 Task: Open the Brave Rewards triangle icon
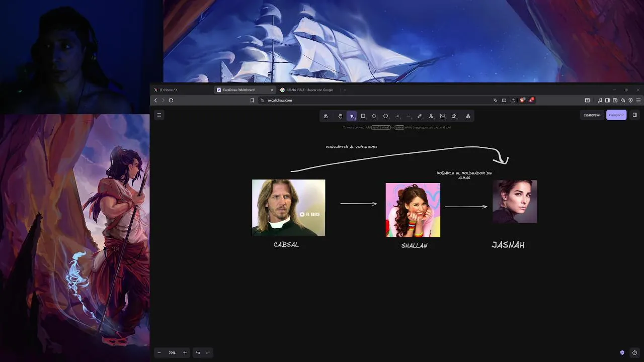point(531,100)
